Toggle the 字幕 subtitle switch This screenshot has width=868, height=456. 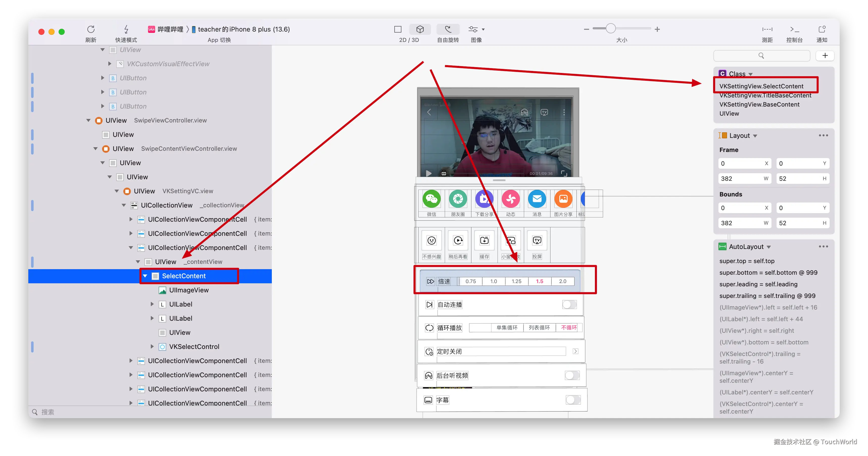pos(573,400)
